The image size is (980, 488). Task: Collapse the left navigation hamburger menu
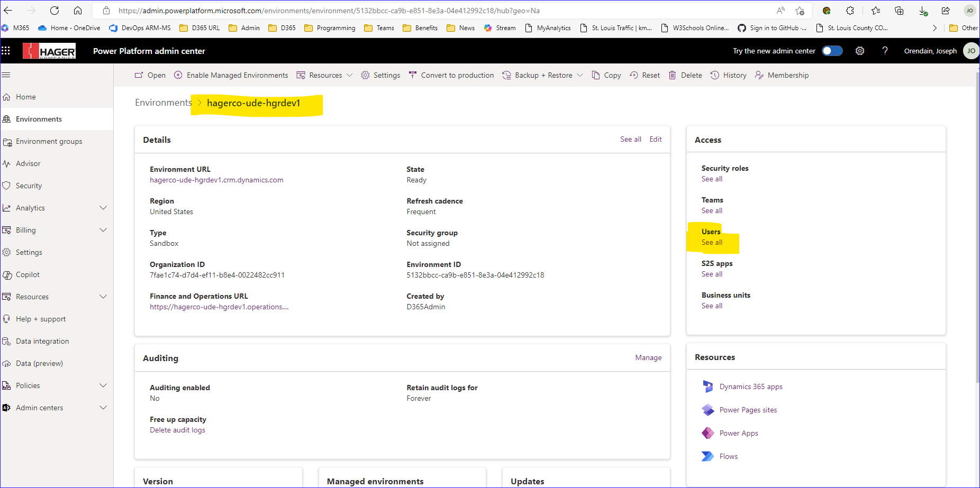6,75
